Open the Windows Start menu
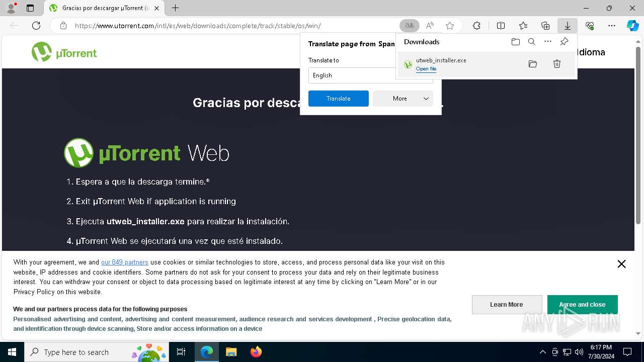This screenshot has width=644, height=362. [12, 352]
